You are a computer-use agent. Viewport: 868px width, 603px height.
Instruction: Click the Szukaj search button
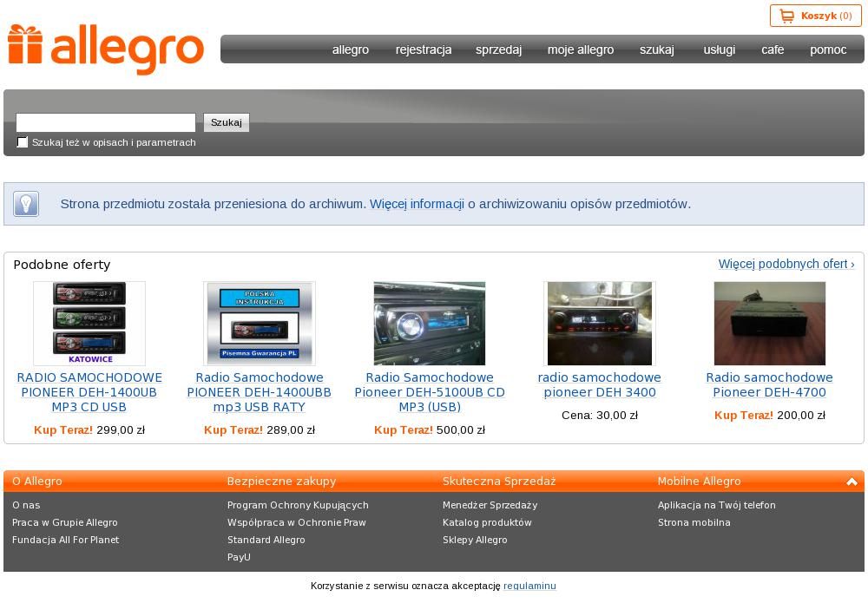(227, 122)
